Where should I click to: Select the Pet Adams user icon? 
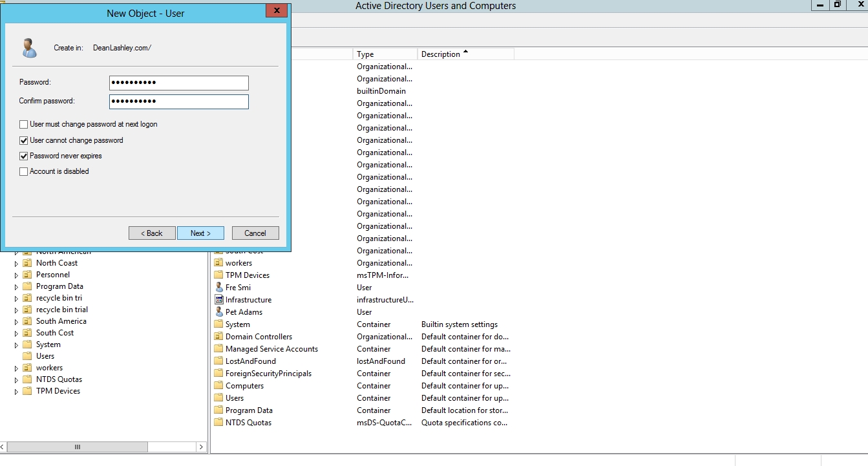point(218,312)
